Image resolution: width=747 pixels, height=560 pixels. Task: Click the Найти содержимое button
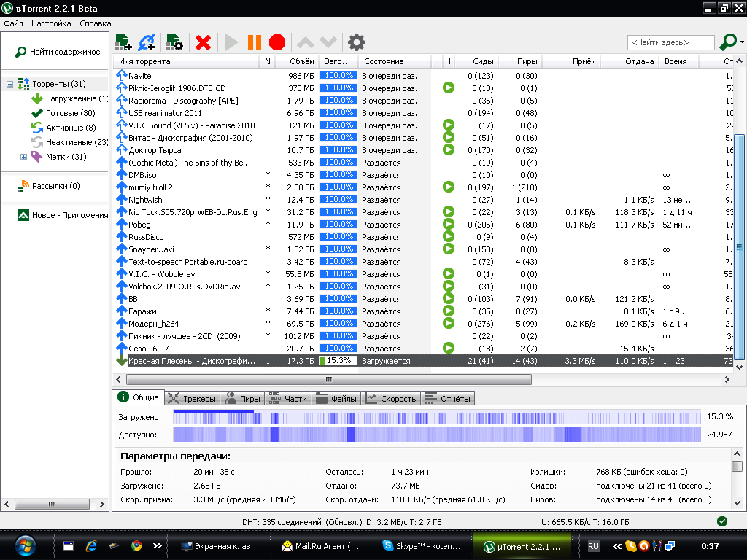(x=57, y=52)
